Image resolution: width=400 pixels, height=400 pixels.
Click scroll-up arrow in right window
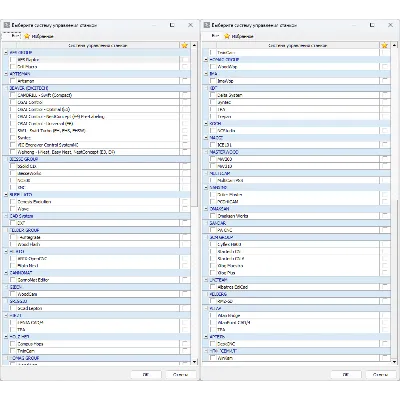click(395, 45)
